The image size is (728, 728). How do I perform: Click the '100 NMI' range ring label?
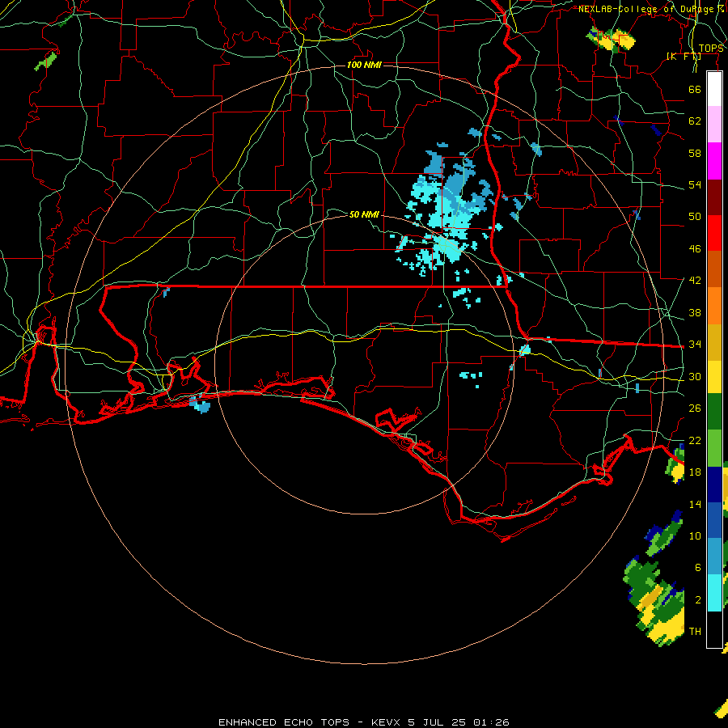pos(364,65)
